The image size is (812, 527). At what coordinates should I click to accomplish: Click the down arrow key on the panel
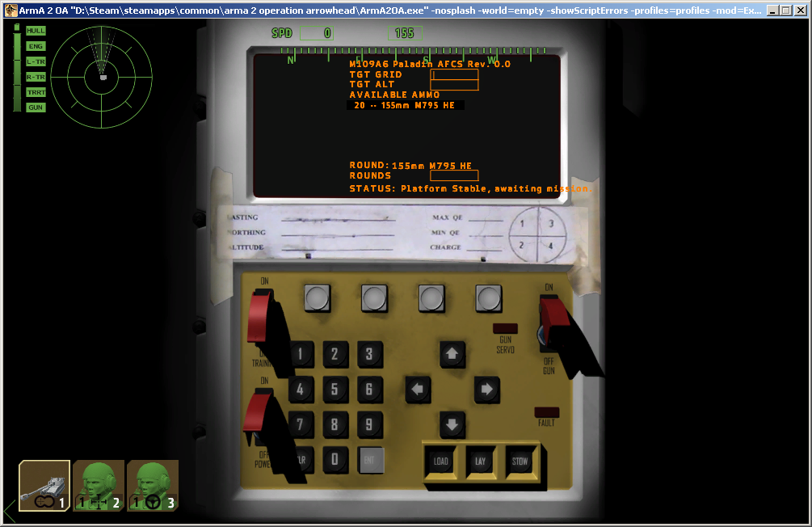click(x=452, y=424)
